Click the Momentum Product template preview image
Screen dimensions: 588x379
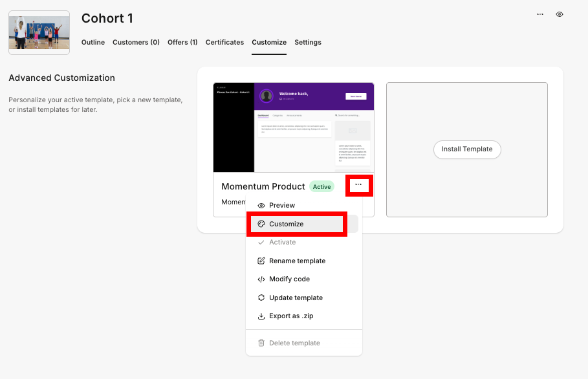click(x=294, y=127)
